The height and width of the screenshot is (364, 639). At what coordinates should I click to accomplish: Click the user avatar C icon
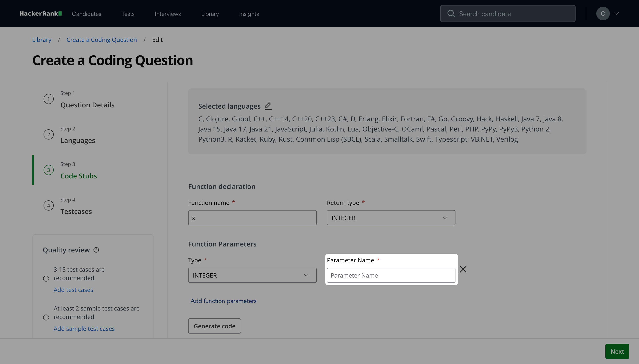pos(603,14)
